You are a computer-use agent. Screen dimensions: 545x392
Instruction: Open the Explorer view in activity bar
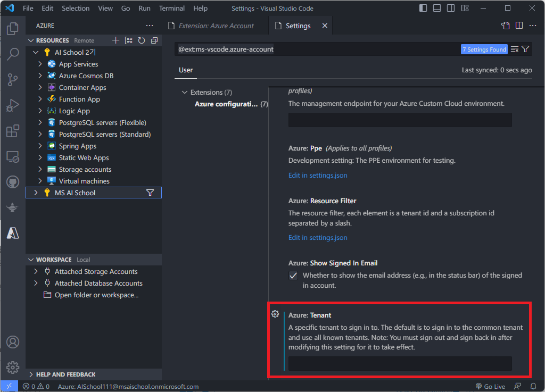coord(13,29)
